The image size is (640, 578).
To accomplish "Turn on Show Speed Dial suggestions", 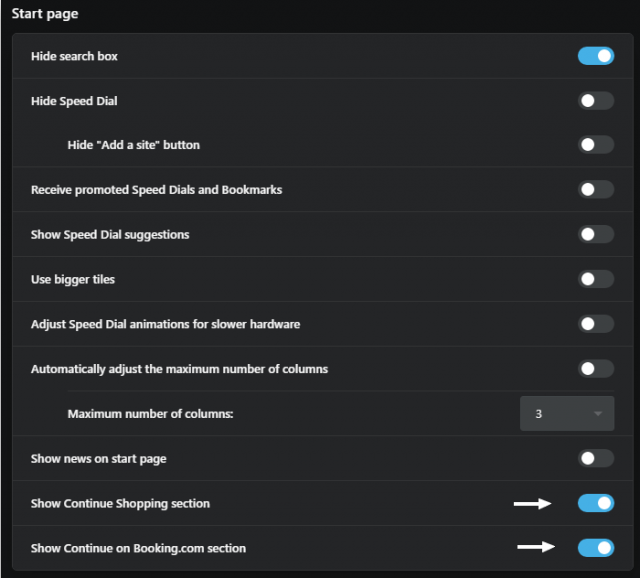I will [596, 234].
